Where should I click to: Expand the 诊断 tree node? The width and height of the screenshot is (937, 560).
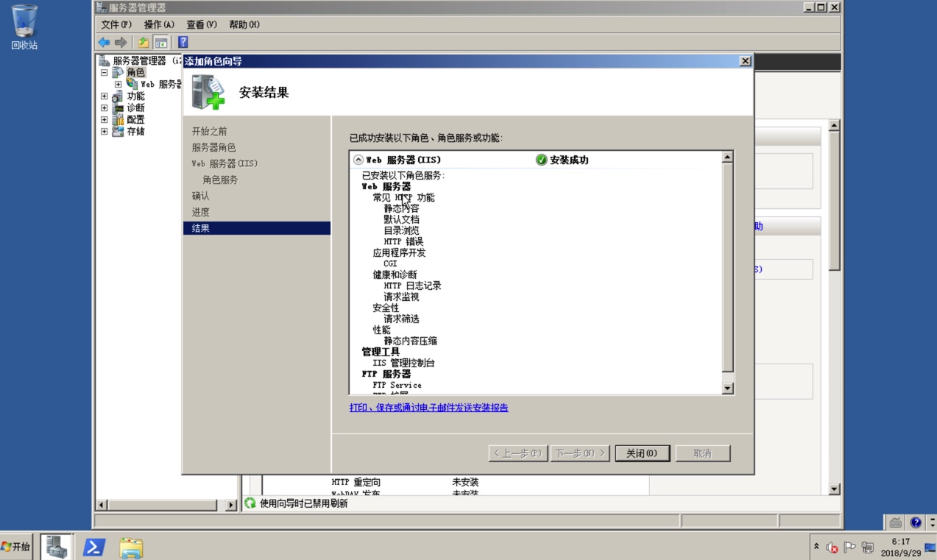click(x=105, y=107)
